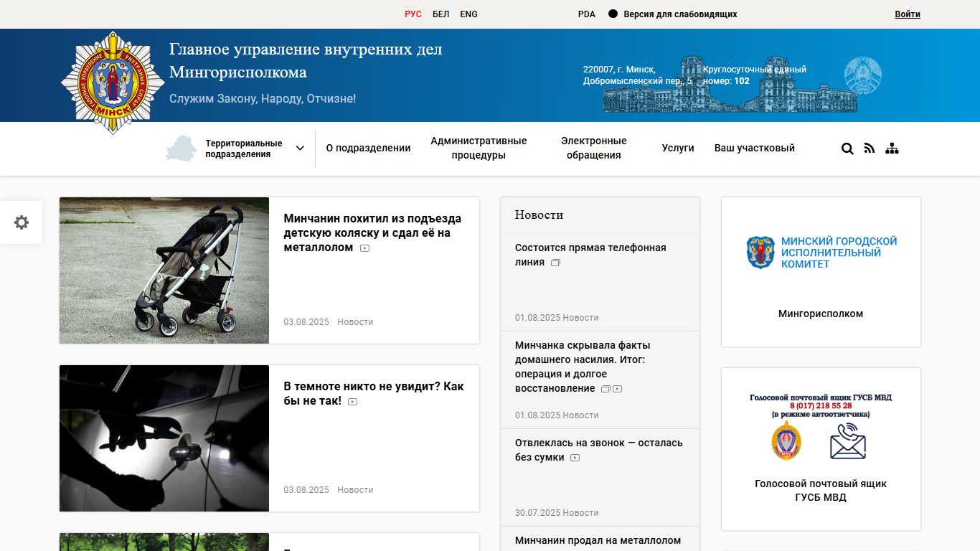The width and height of the screenshot is (980, 551).
Task: Open the Мингорисполком banner card
Action: tap(821, 272)
